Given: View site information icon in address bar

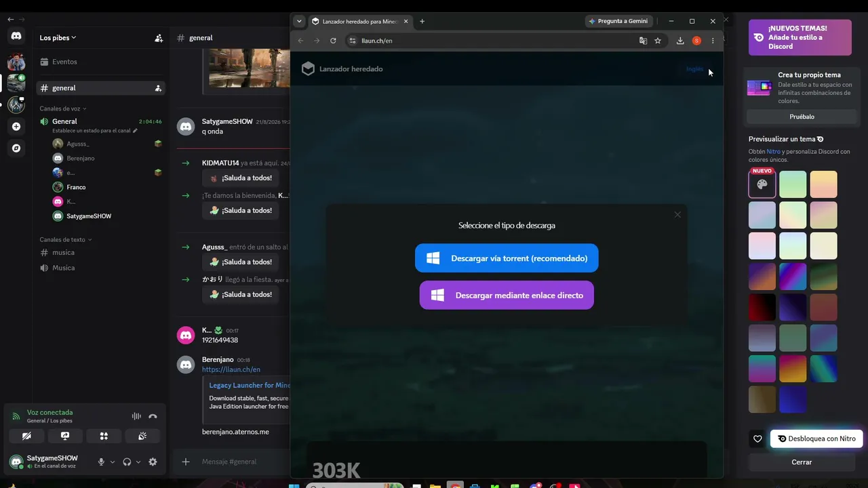Looking at the screenshot, I should pyautogui.click(x=352, y=41).
